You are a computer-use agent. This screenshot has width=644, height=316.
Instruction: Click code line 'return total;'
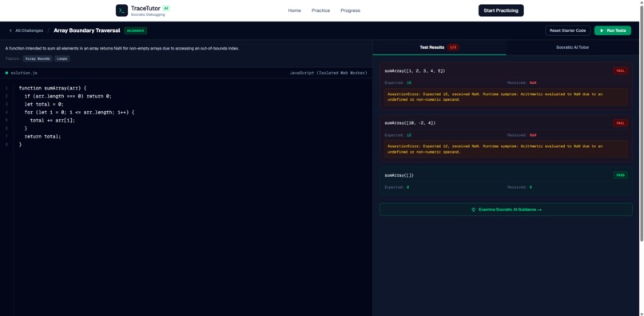pos(42,136)
